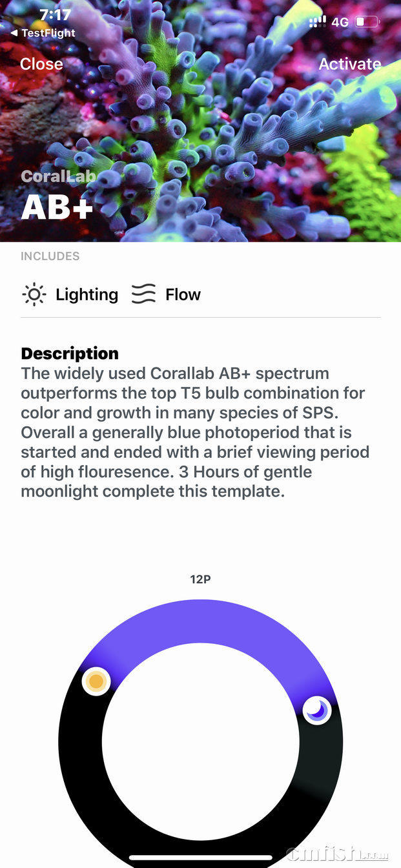Screen dimensions: 401x868
Task: Tap the Close button
Action: 41,64
